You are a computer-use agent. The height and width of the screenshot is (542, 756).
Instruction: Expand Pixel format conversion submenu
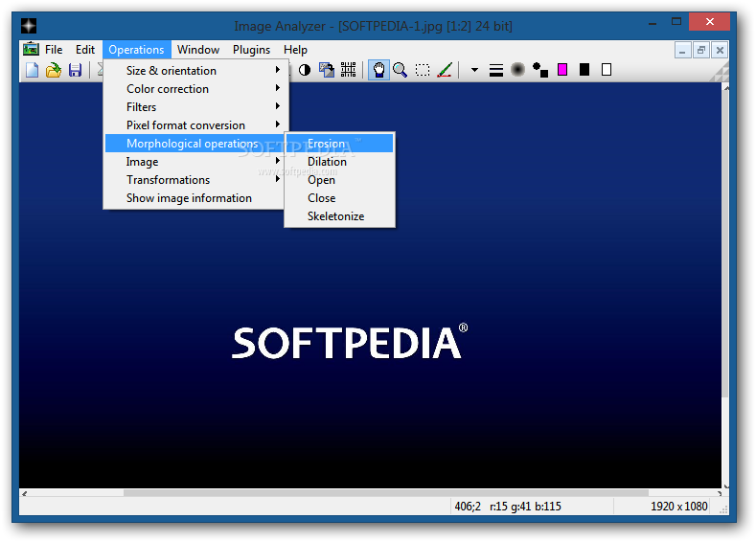(196, 125)
